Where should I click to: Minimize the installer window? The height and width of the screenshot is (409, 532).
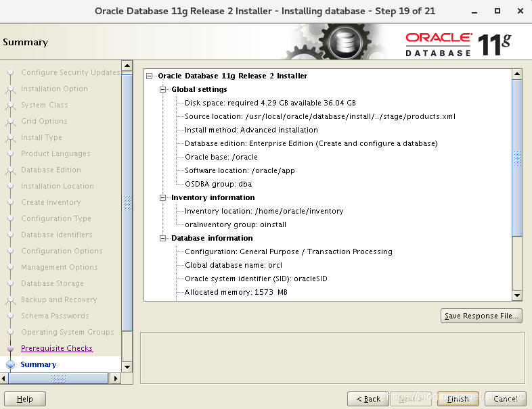click(x=474, y=11)
